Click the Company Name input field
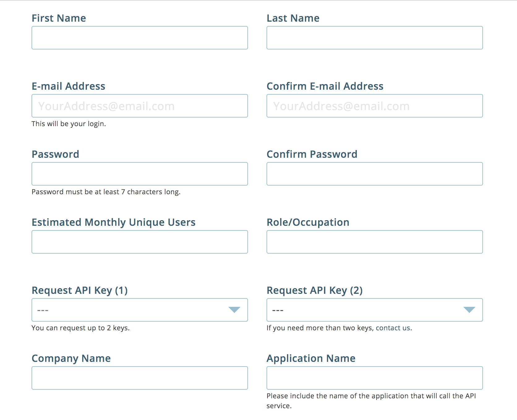This screenshot has height=420, width=517. tap(140, 378)
